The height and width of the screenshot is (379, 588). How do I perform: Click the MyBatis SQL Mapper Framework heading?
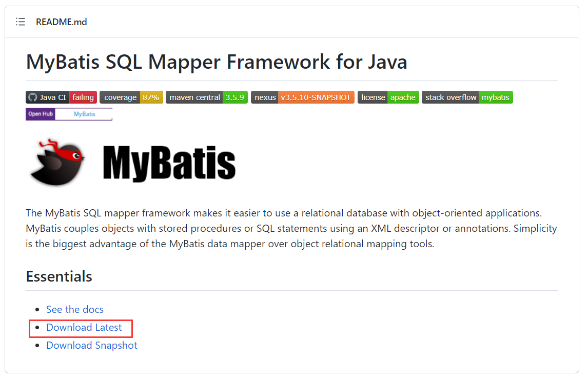[x=217, y=62]
